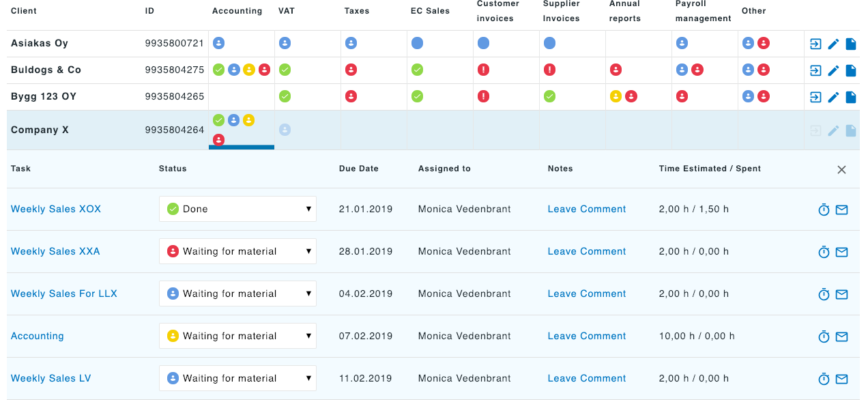Open the Weekly Sales LV task link
This screenshot has height=400, width=868.
[x=50, y=378]
